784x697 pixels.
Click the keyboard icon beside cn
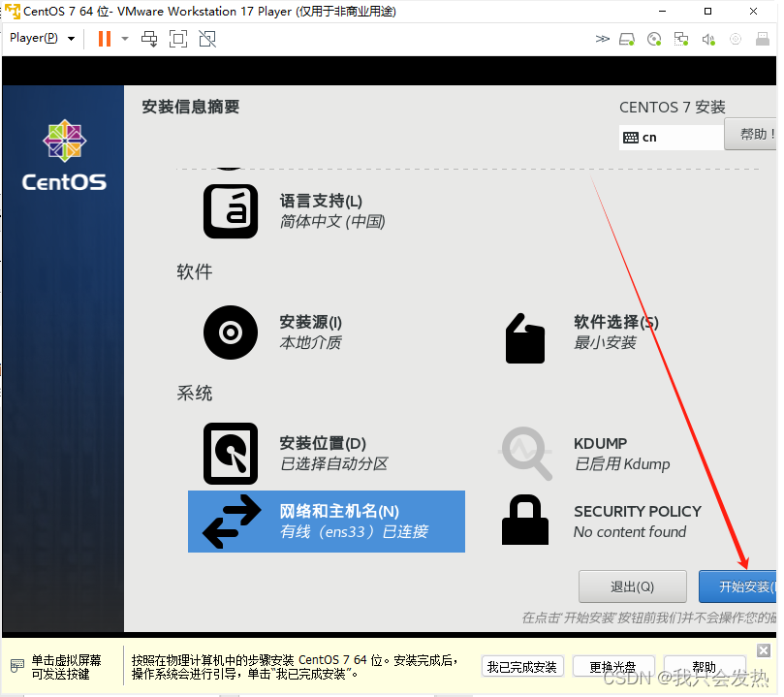(x=631, y=138)
